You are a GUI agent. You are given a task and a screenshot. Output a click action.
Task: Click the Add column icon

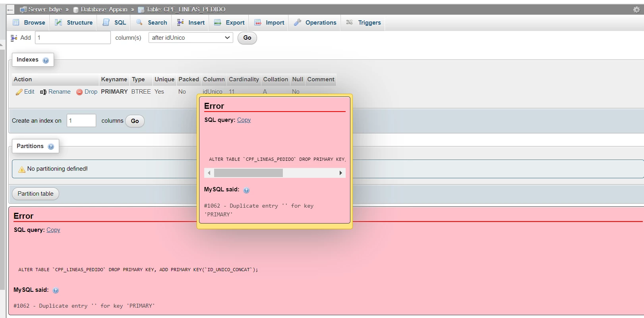click(x=14, y=38)
